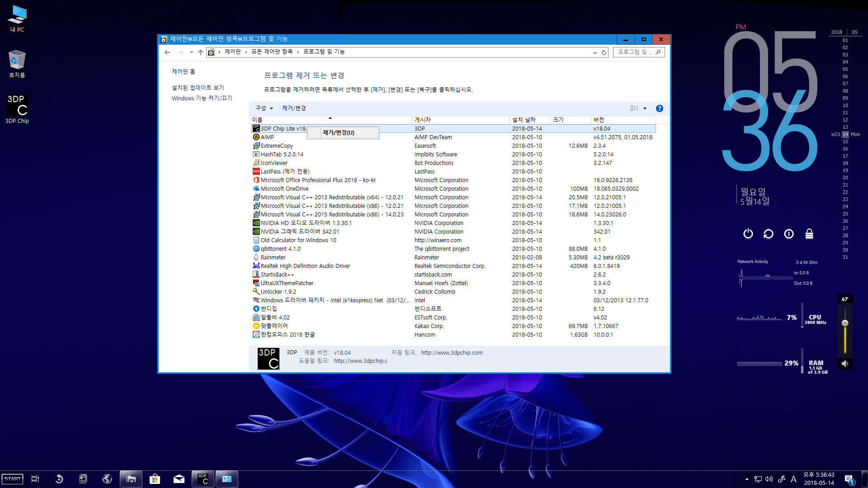Open the 제어판 홈 link

pos(183,72)
